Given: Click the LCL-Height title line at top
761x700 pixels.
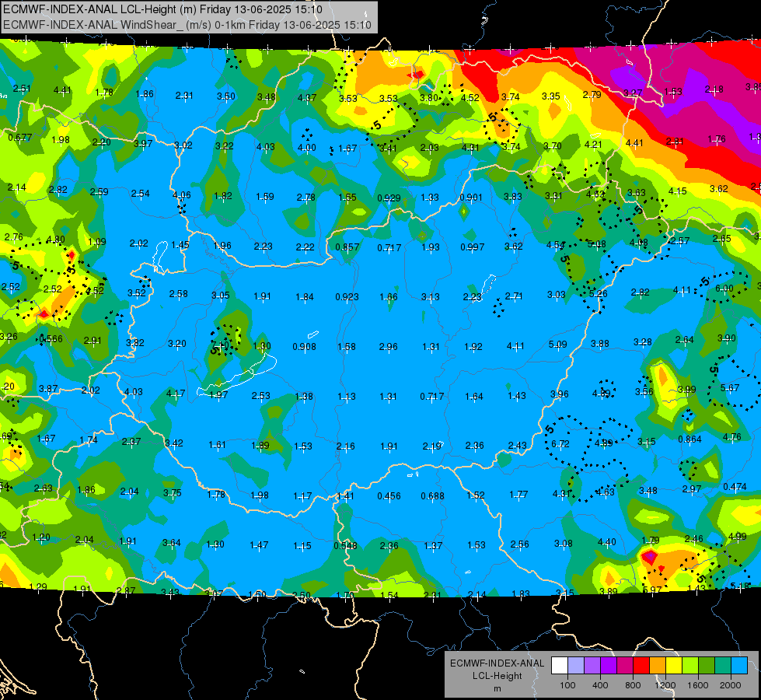Looking at the screenshot, I should (x=162, y=9).
